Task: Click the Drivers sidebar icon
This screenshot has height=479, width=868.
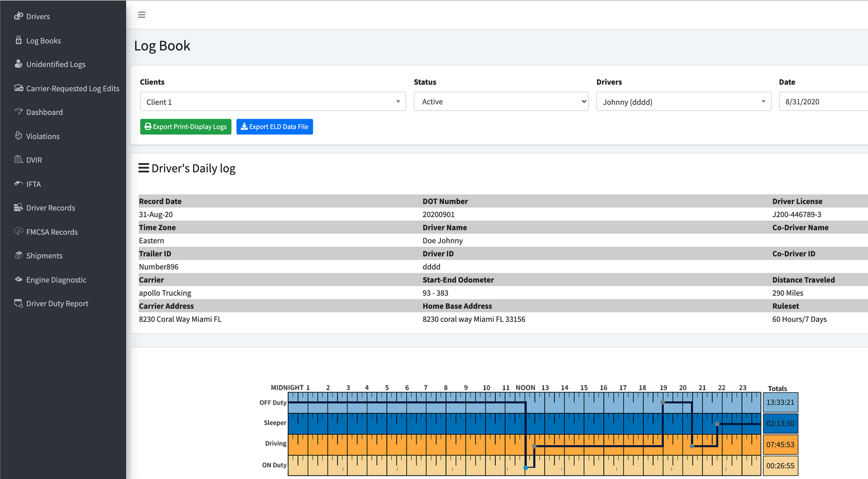Action: pyautogui.click(x=18, y=16)
